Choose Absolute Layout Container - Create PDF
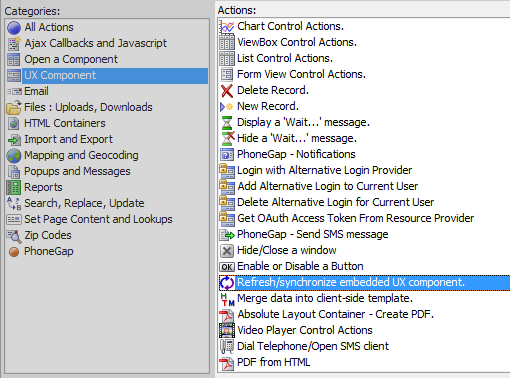This screenshot has height=378, width=510. coord(335,314)
